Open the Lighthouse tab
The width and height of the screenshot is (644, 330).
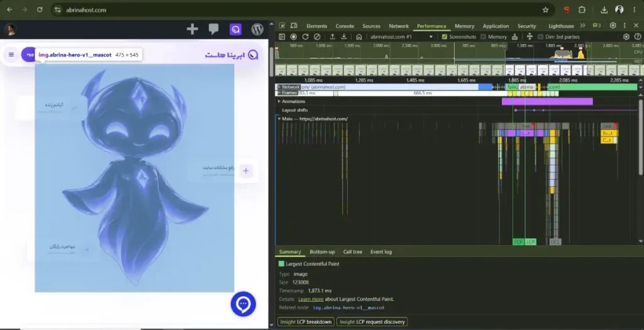click(561, 26)
